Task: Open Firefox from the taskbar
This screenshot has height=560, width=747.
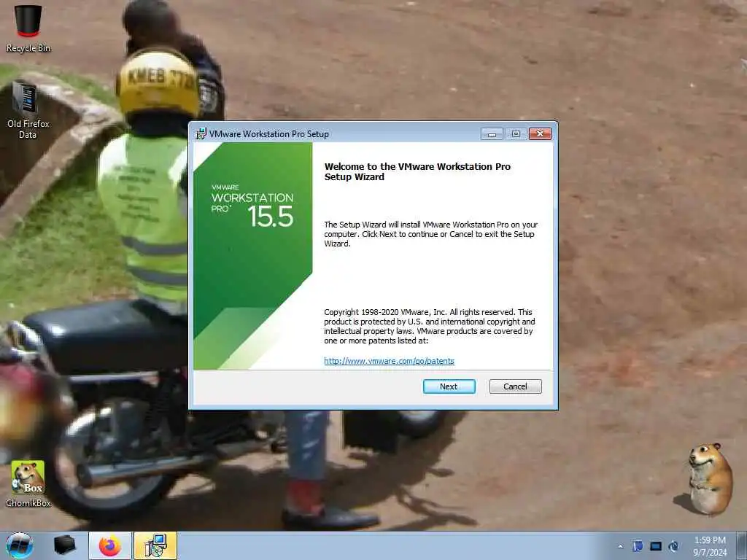Action: (x=110, y=545)
